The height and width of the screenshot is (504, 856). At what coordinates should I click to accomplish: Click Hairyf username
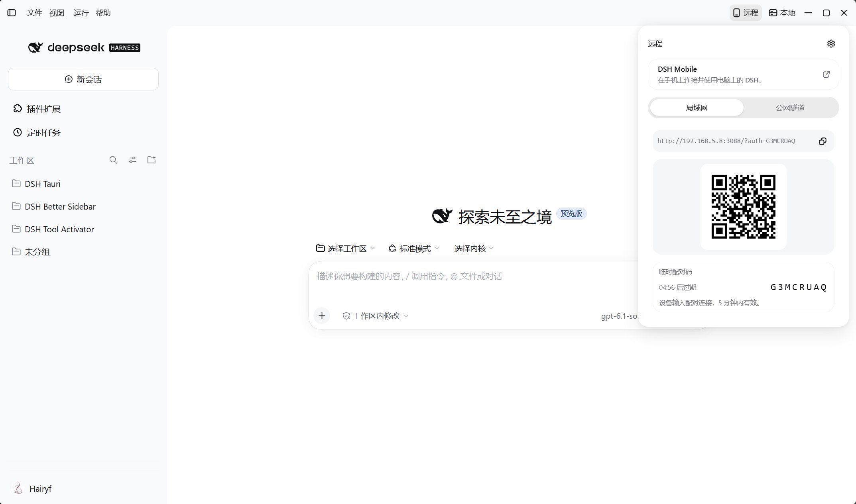tap(40, 488)
